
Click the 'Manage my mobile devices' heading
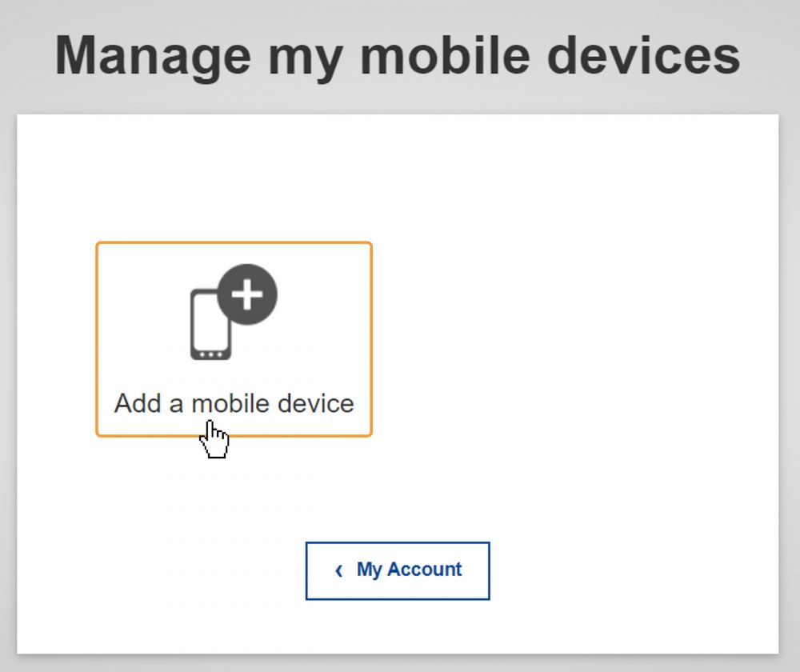tap(398, 56)
